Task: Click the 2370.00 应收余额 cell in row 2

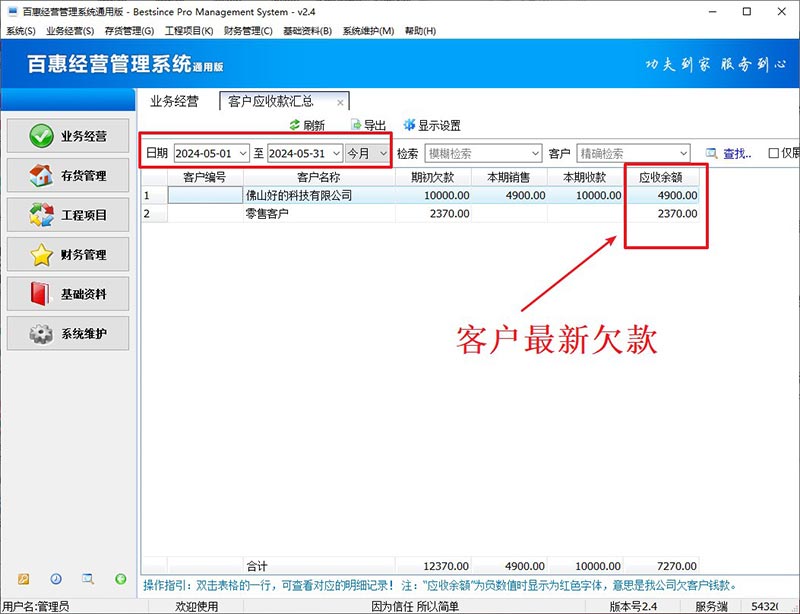Action: (661, 213)
